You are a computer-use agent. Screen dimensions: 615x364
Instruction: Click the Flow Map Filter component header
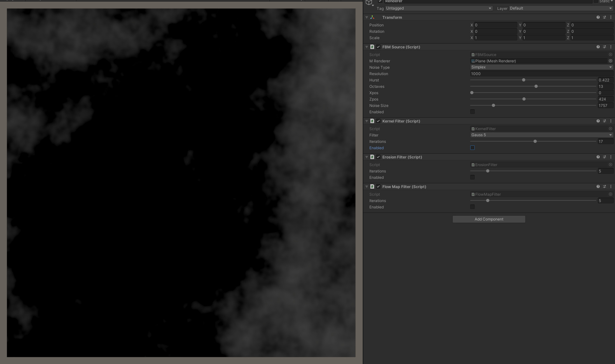(x=404, y=186)
